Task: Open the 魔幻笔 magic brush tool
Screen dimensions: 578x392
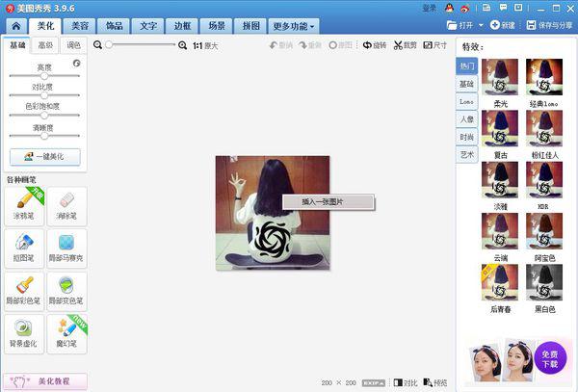Action: coord(66,332)
